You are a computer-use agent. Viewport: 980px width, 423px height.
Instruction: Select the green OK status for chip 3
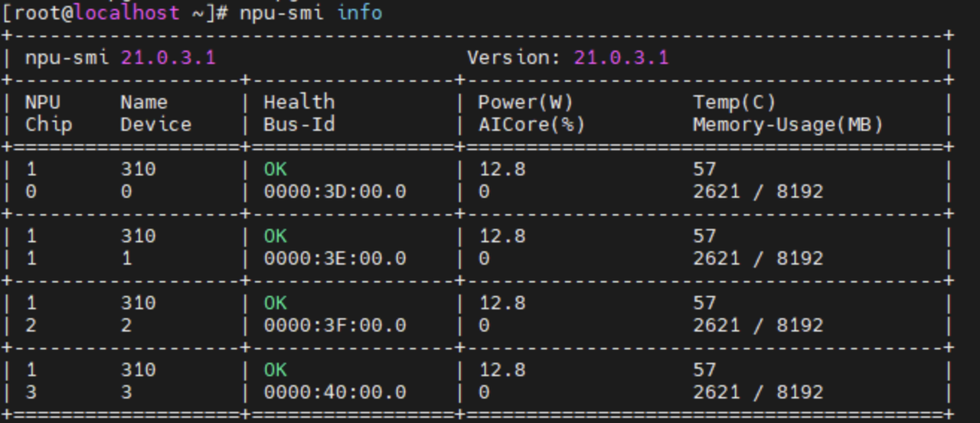click(x=276, y=370)
